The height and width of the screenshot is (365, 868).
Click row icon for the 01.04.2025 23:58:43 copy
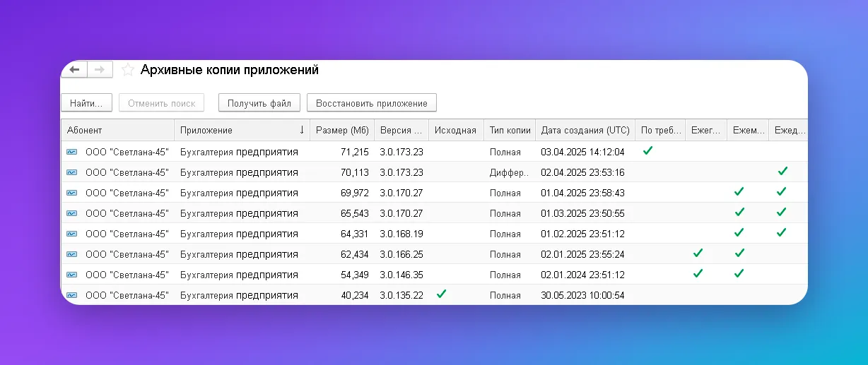point(72,193)
